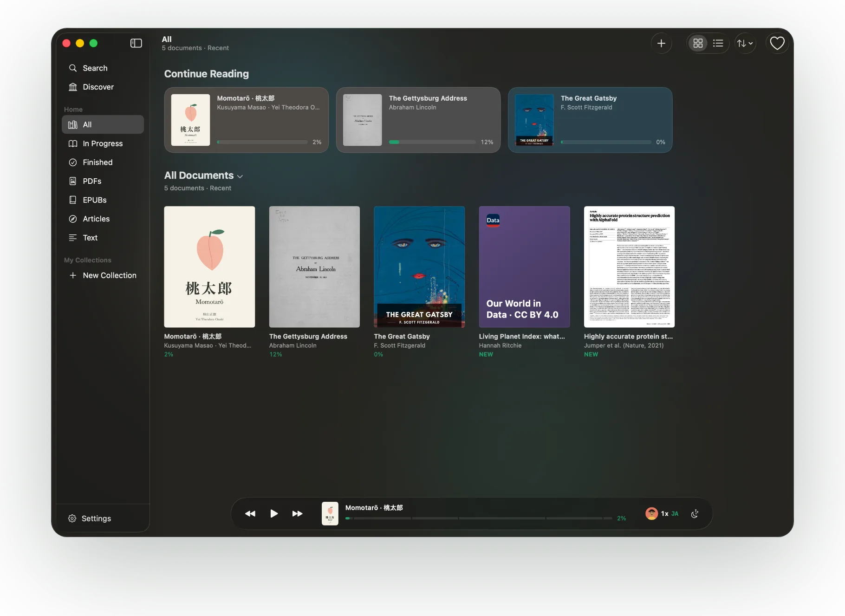Filter by EPUBs
Viewport: 845px width, 616px height.
tap(103, 200)
